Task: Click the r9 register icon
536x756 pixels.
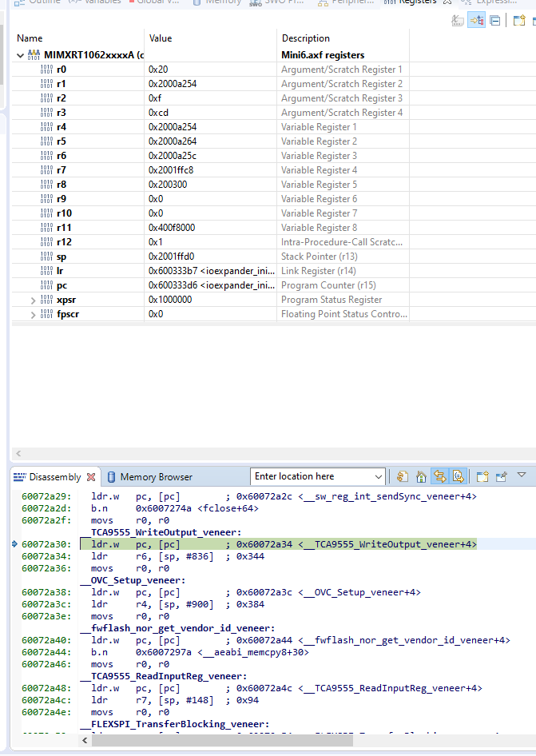Action: click(x=47, y=199)
